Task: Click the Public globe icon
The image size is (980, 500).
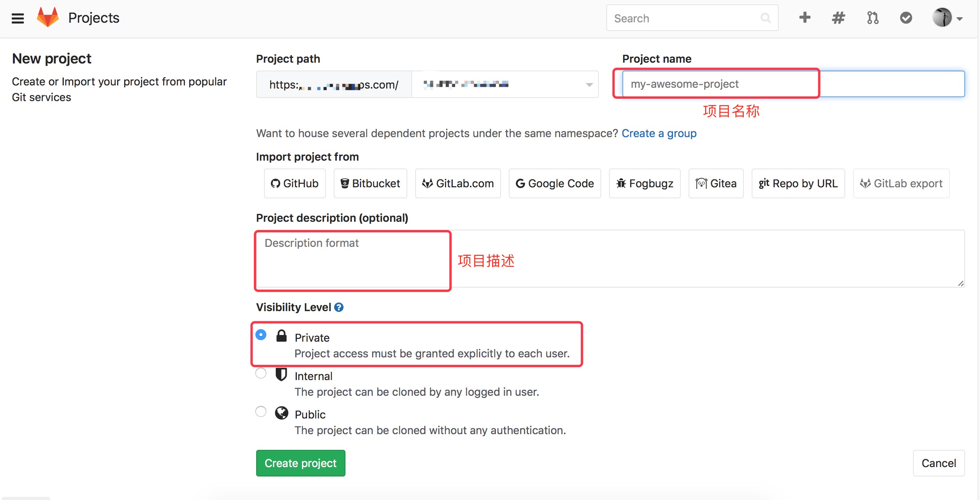Action: click(x=282, y=413)
